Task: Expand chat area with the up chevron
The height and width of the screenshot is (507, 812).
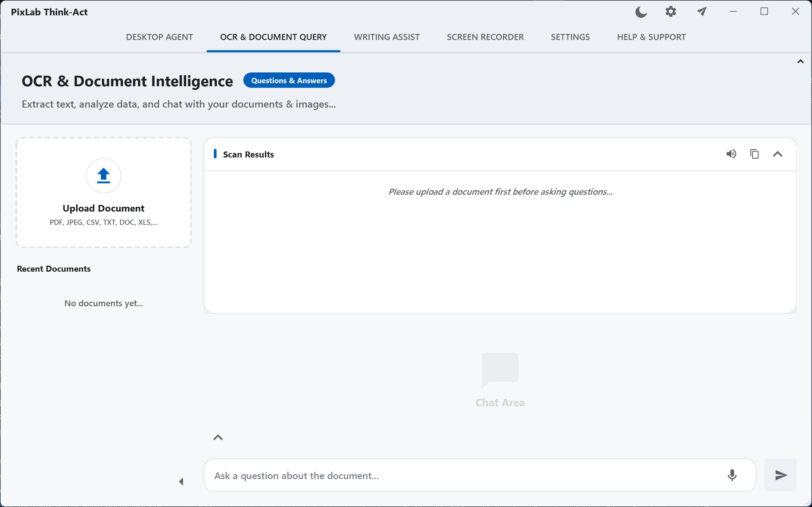Action: [x=218, y=437]
